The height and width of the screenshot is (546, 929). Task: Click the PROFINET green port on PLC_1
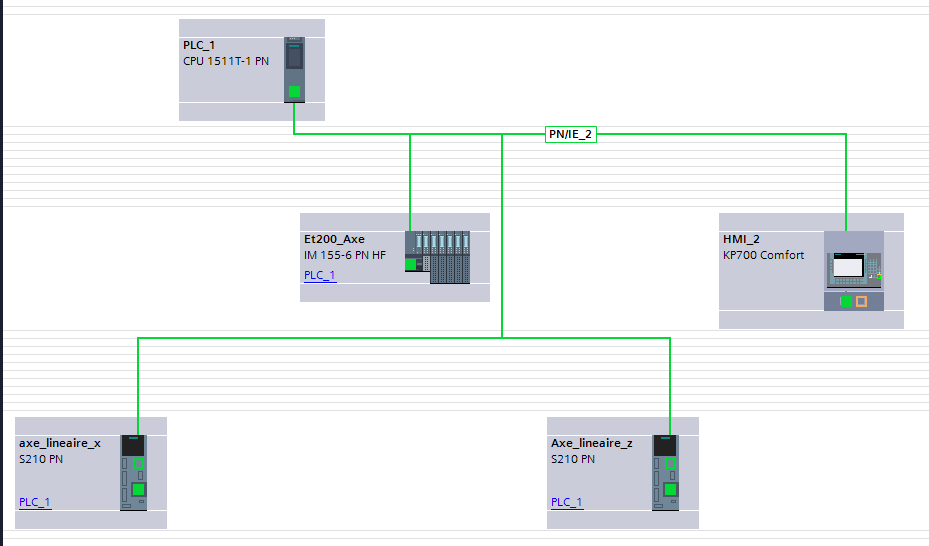(x=294, y=92)
